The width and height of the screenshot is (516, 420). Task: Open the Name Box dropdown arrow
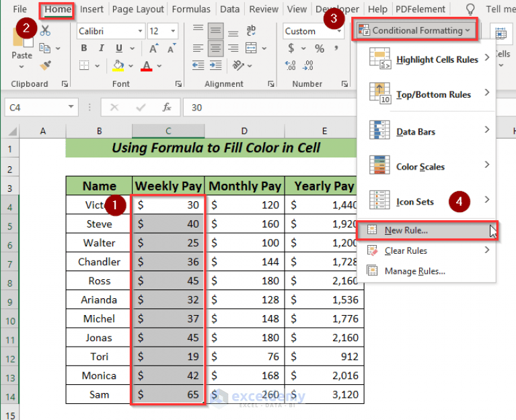pyautogui.click(x=71, y=106)
